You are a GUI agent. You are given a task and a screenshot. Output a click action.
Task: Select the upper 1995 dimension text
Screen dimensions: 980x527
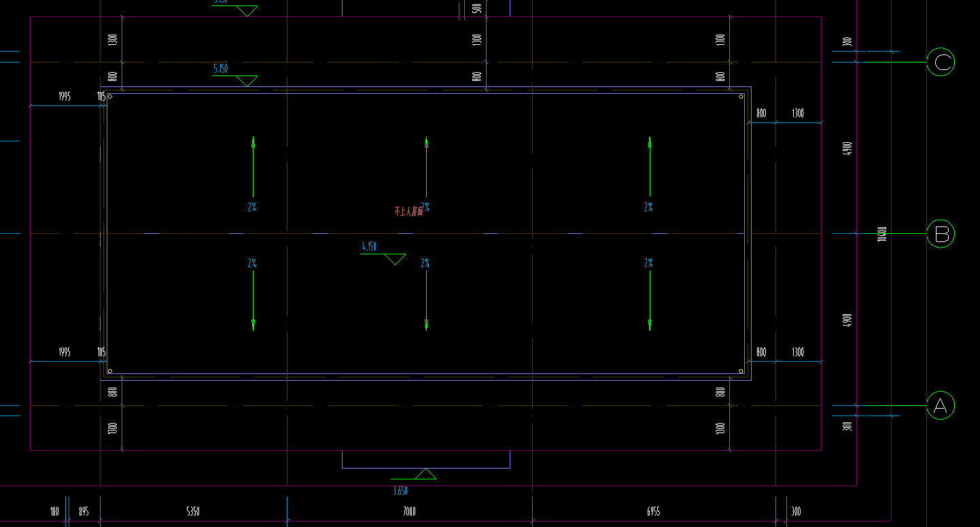64,97
